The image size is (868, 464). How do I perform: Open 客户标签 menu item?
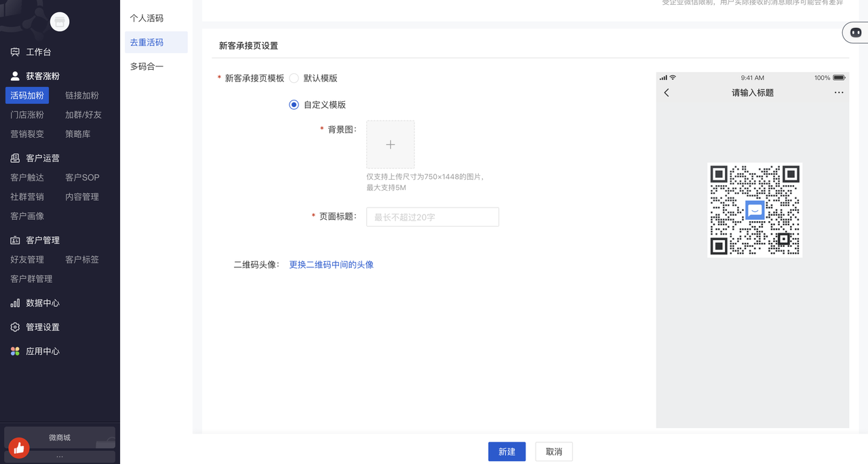82,260
